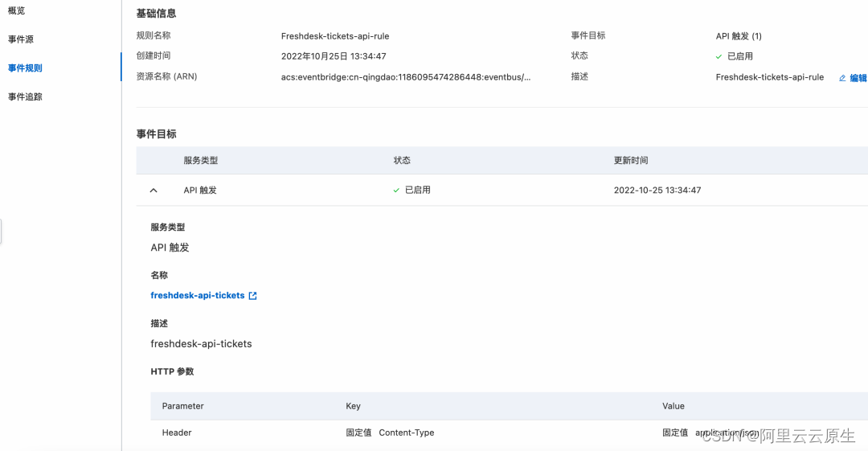Click the 基础信息 section heading
Image resolution: width=868 pixels, height=451 pixels.
156,14
